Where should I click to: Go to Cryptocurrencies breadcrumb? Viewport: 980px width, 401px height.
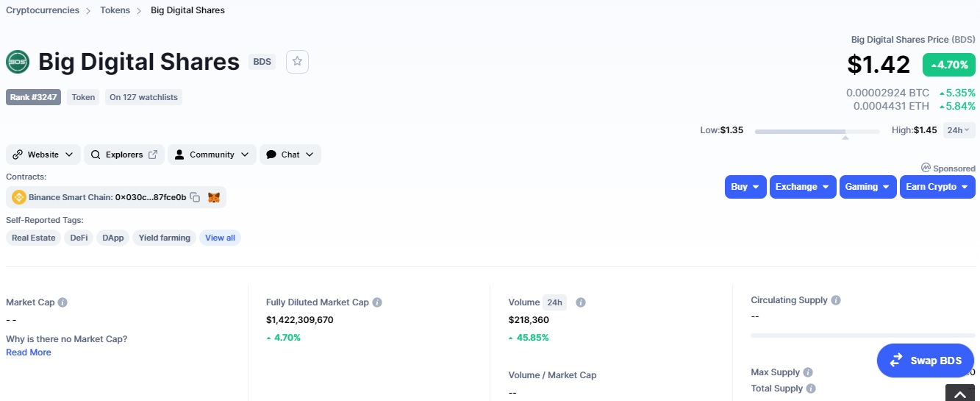click(43, 10)
